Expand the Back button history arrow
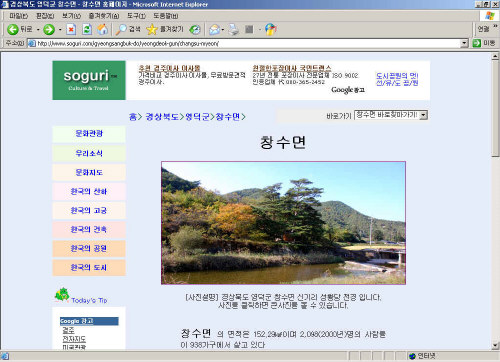 coord(38,29)
